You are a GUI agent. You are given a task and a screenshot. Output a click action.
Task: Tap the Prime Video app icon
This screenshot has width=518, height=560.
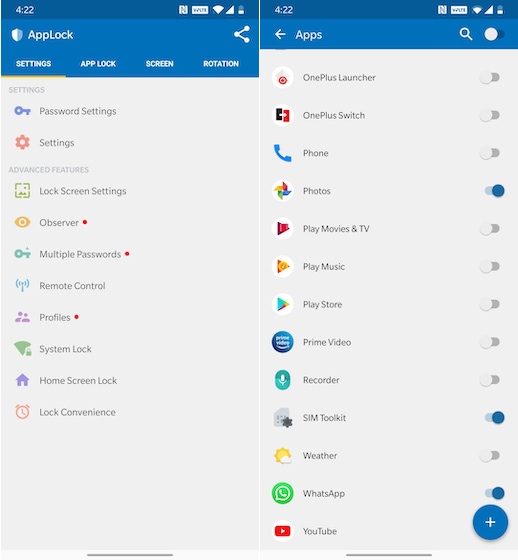[283, 342]
